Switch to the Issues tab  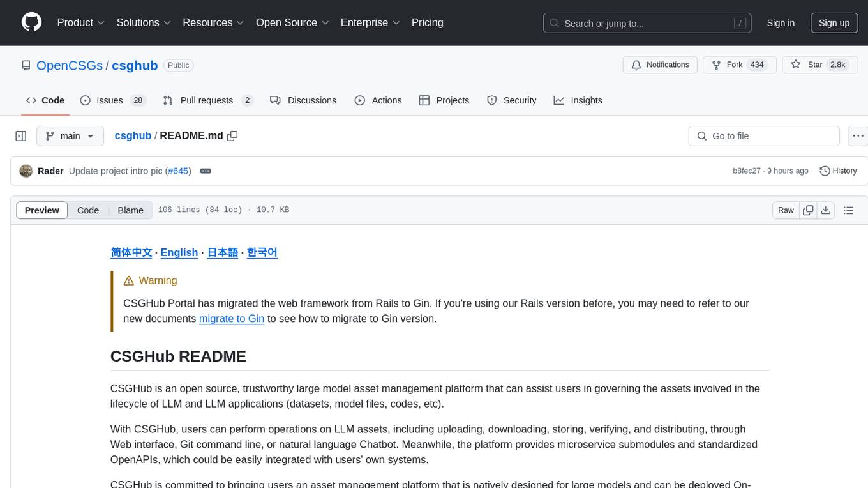tap(113, 100)
